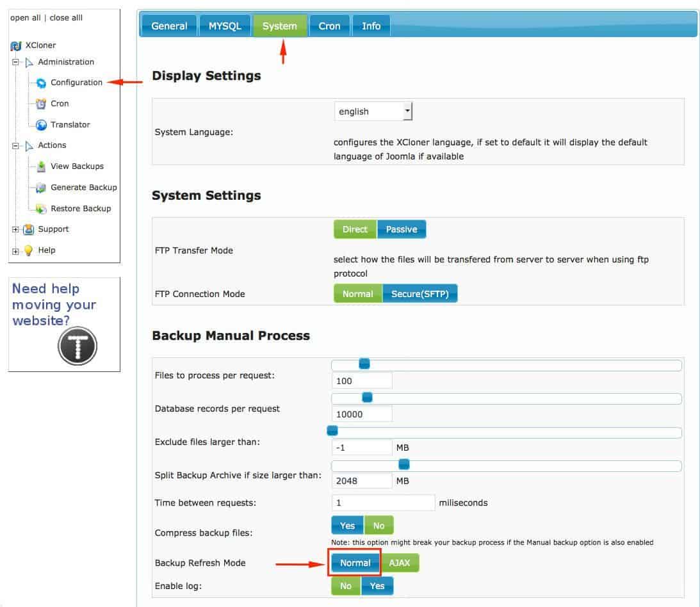This screenshot has height=607, width=700.
Task: Click the Cron clock icon
Action: point(41,104)
